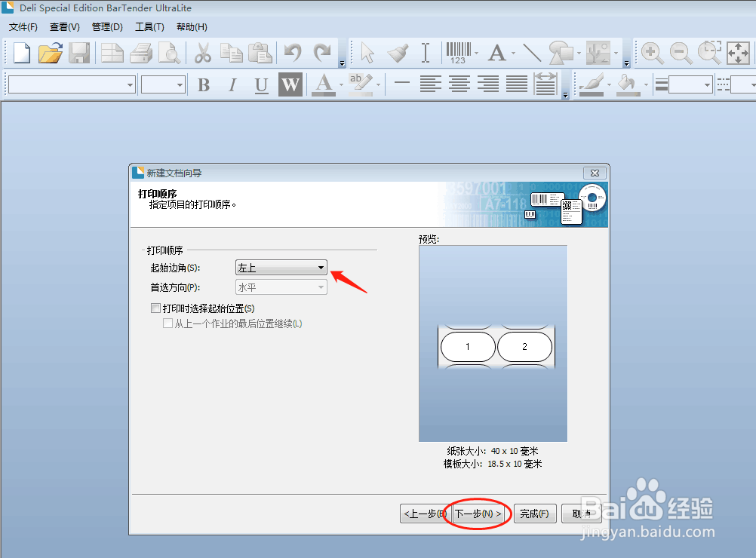756x558 pixels.
Task: Click the Copy icon
Action: 232,53
